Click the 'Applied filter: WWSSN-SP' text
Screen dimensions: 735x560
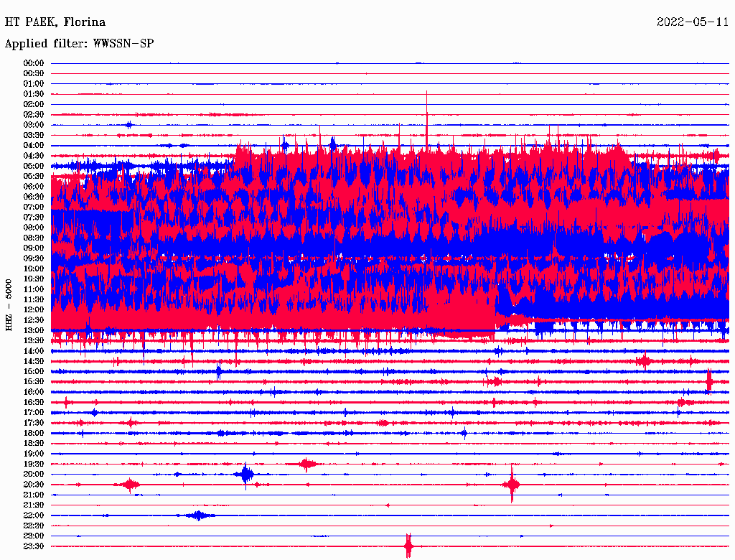coord(79,44)
